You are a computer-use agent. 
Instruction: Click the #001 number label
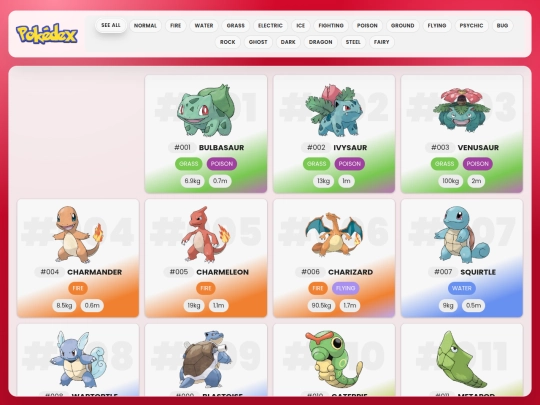coord(182,148)
